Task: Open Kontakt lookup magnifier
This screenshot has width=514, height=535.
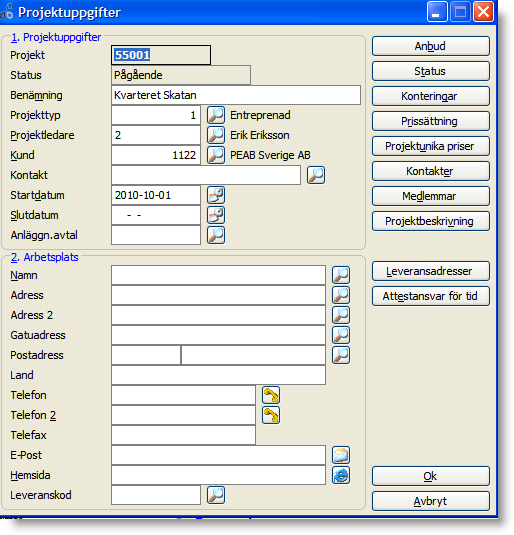Action: 316,175
